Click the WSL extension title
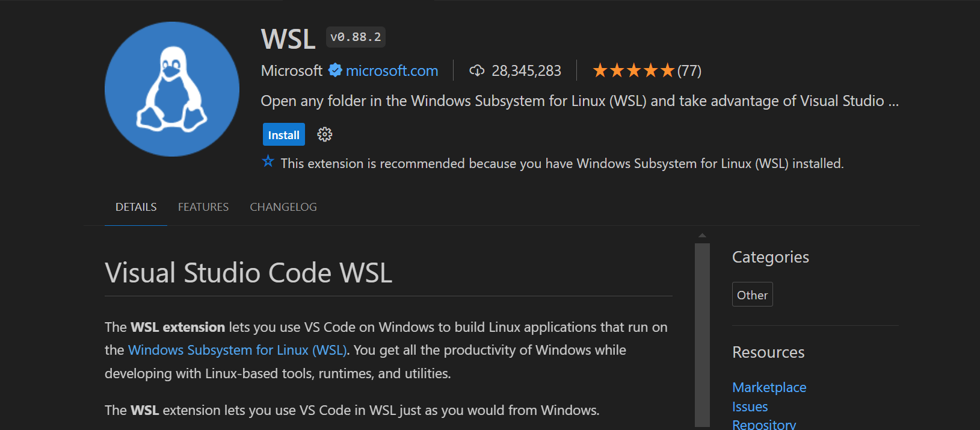 288,39
